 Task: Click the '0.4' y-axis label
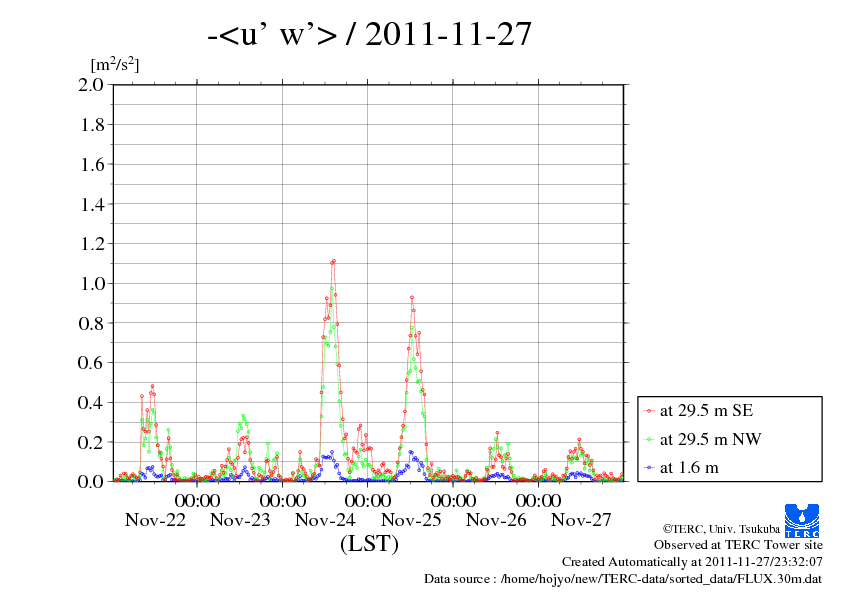tap(91, 403)
